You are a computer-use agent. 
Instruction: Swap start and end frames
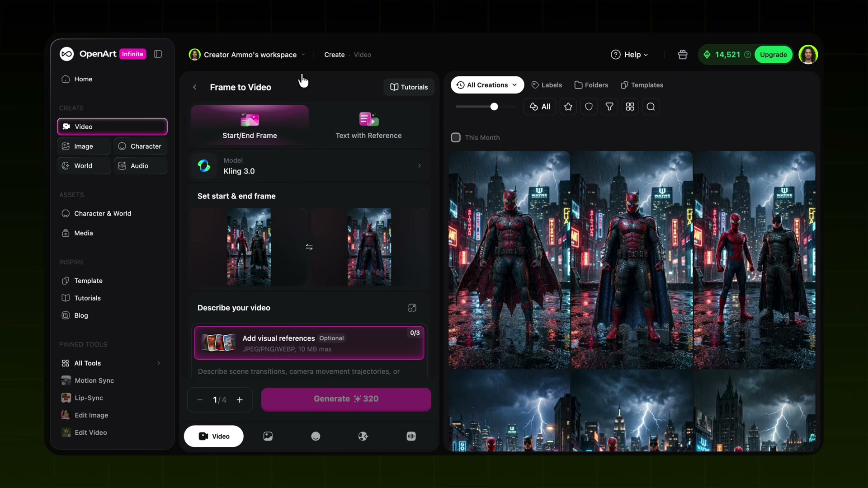[x=309, y=247]
